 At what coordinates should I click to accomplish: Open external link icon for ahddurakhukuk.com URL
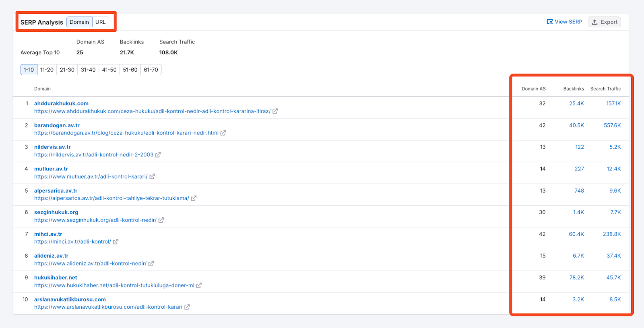tap(275, 111)
